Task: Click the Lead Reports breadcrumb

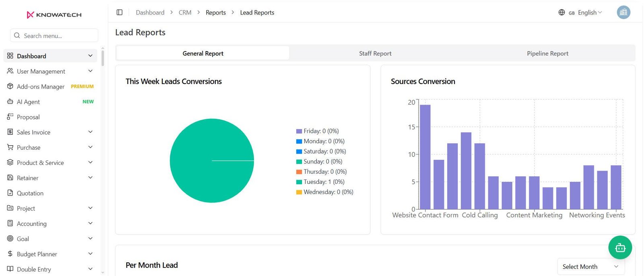Action: (257, 12)
